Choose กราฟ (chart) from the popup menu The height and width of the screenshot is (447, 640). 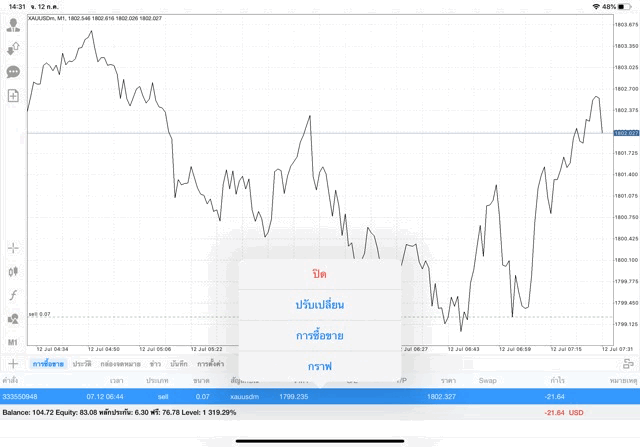[319, 366]
